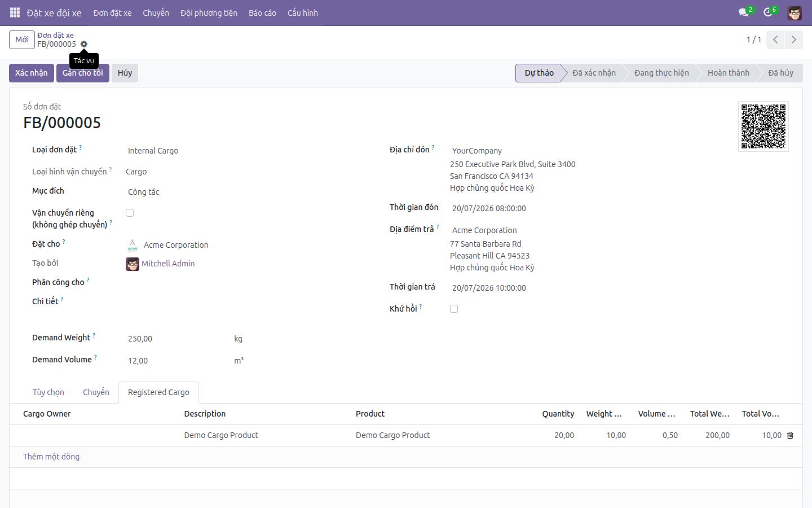
Task: Click Thêm một dòng link
Action: tap(51, 457)
